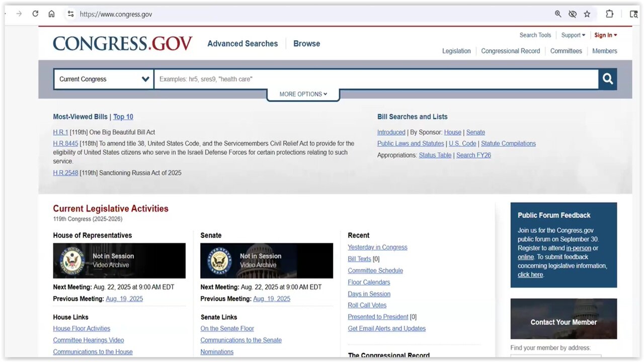
Task: Open On the Senate Floor link
Action: pyautogui.click(x=227, y=328)
